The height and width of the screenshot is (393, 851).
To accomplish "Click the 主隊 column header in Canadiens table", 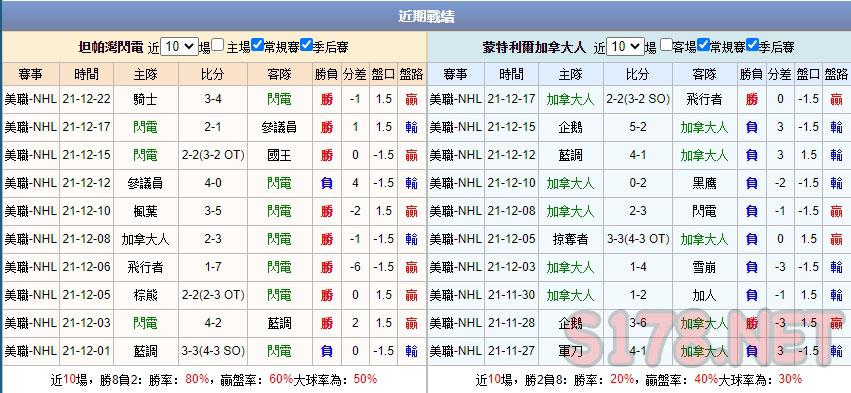I will (570, 74).
